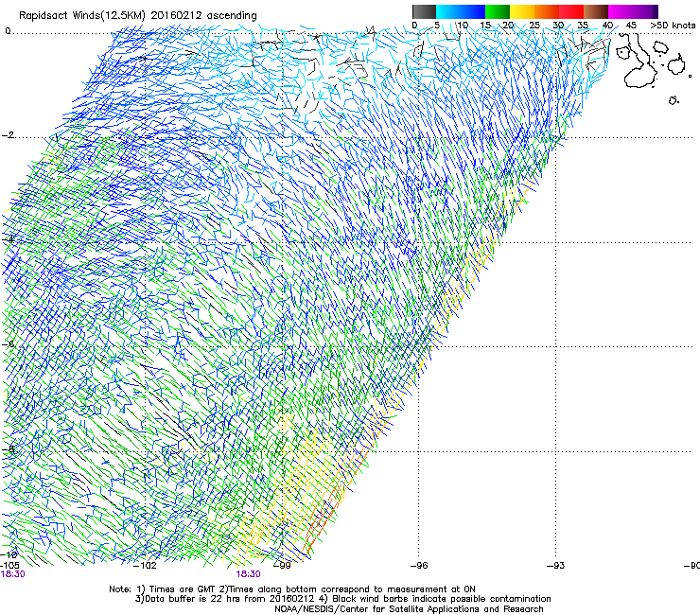Click the largest Galapagos island outline

pyautogui.click(x=639, y=61)
